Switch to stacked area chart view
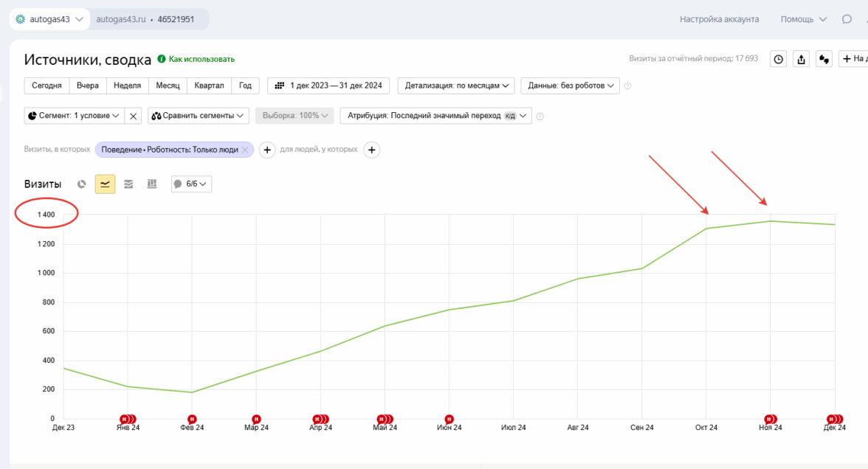The width and height of the screenshot is (868, 469). click(128, 184)
